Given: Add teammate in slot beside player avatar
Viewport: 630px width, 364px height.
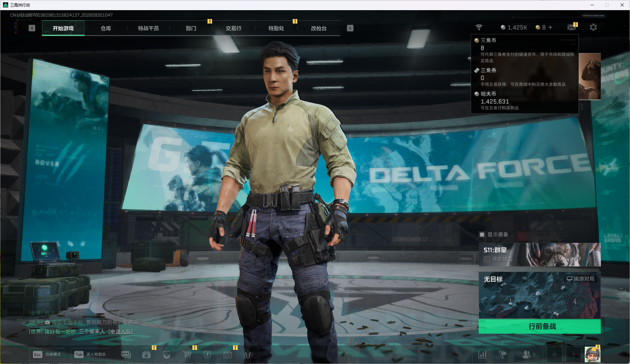Looking at the screenshot, I should click(573, 355).
